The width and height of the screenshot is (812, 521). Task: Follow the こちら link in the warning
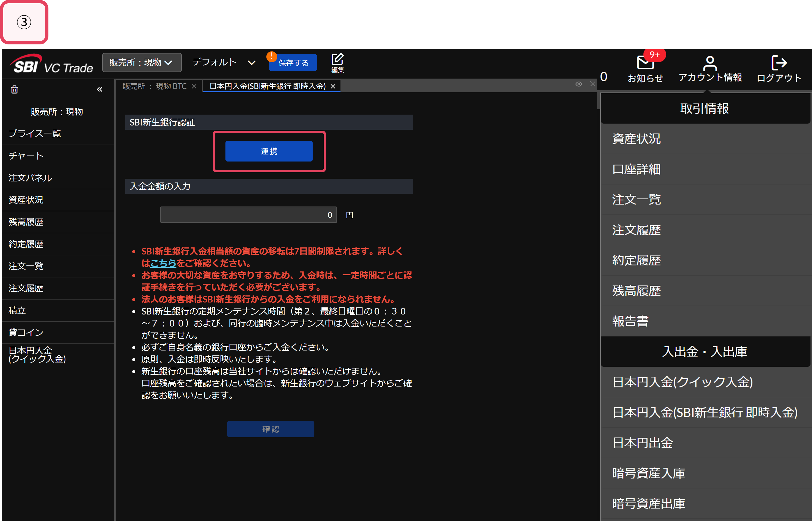pos(163,263)
